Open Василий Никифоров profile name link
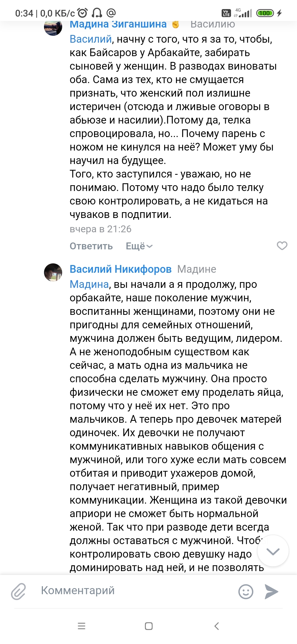Viewport: 297px width, 644px height. (121, 269)
